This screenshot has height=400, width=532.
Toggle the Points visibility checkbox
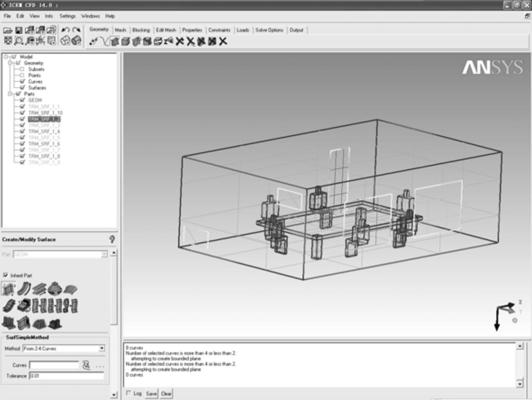click(x=22, y=76)
